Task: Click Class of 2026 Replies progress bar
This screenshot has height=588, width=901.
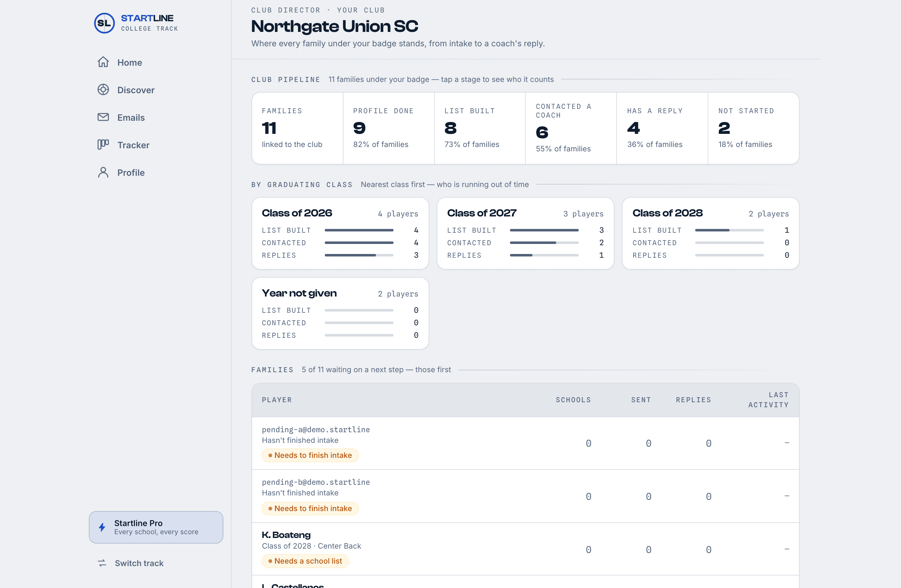Action: 359,256
